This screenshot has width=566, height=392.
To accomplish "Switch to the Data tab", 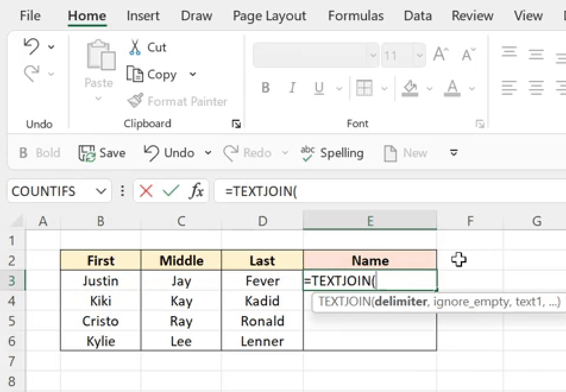I will 418,16.
